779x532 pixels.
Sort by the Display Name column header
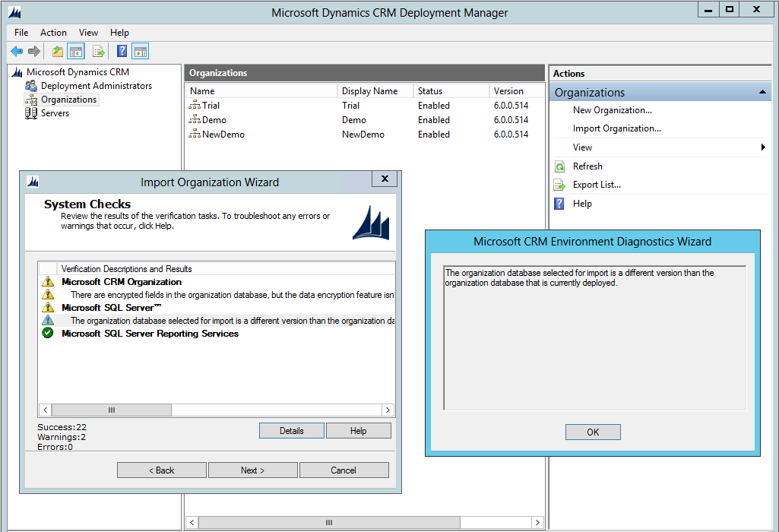click(375, 91)
